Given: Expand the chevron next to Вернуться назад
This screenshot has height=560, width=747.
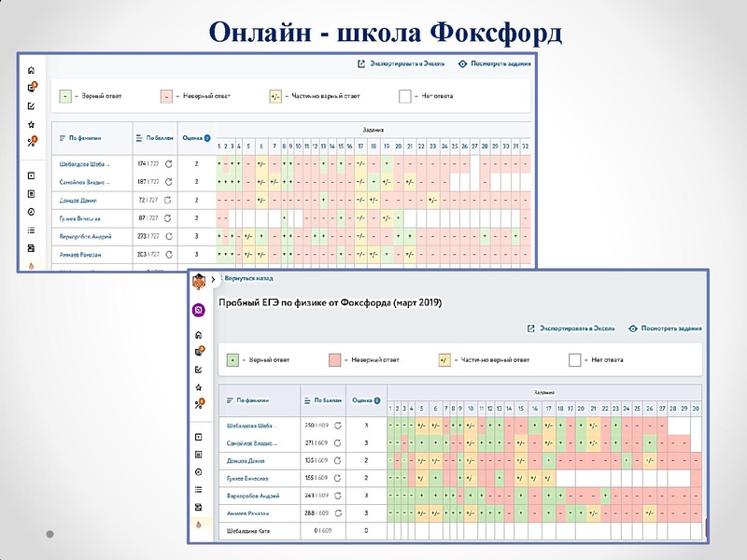Looking at the screenshot, I should (x=213, y=279).
